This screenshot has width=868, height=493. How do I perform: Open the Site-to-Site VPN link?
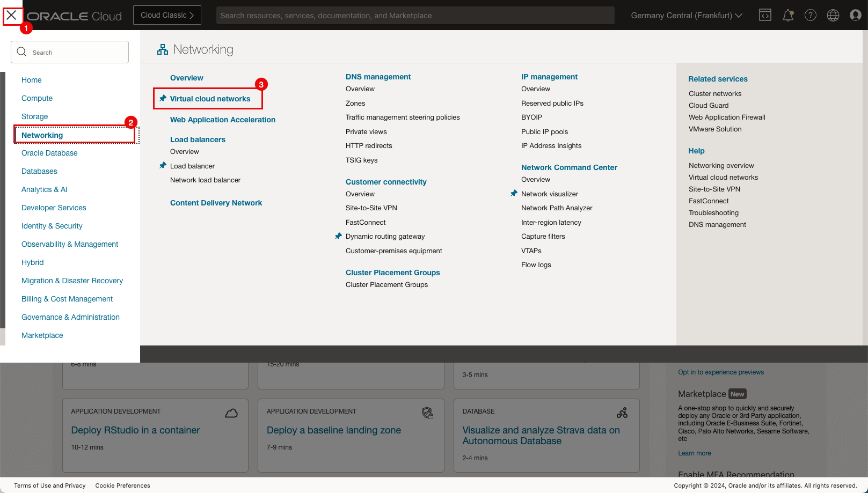(371, 208)
